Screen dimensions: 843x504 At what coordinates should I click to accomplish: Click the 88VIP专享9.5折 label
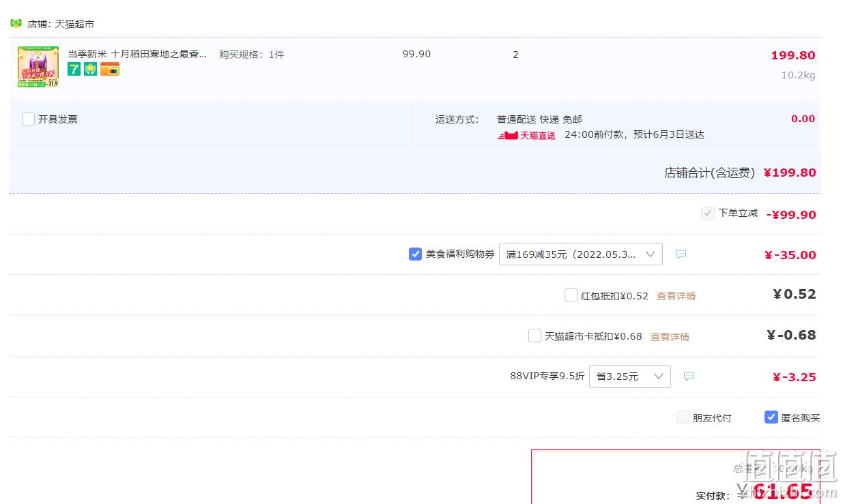click(x=547, y=376)
